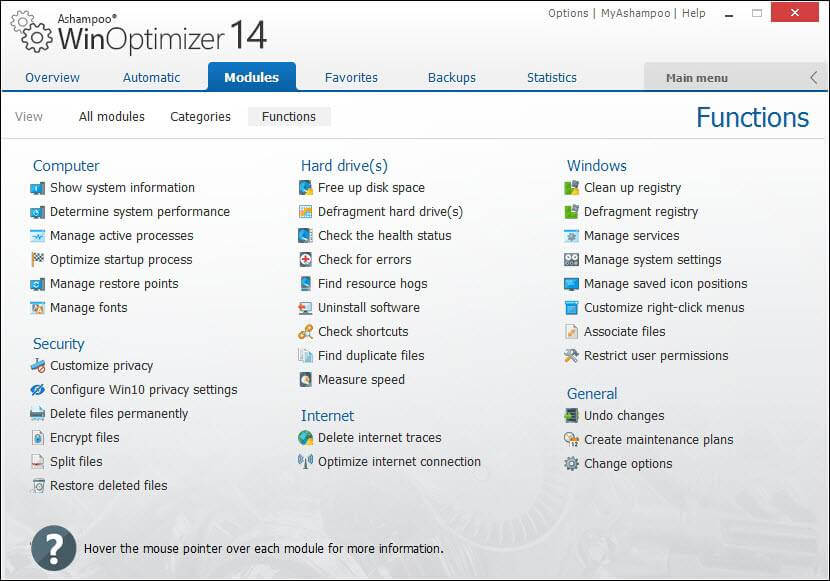Image resolution: width=830 pixels, height=581 pixels.
Task: Open the Help link in header
Action: coord(693,13)
